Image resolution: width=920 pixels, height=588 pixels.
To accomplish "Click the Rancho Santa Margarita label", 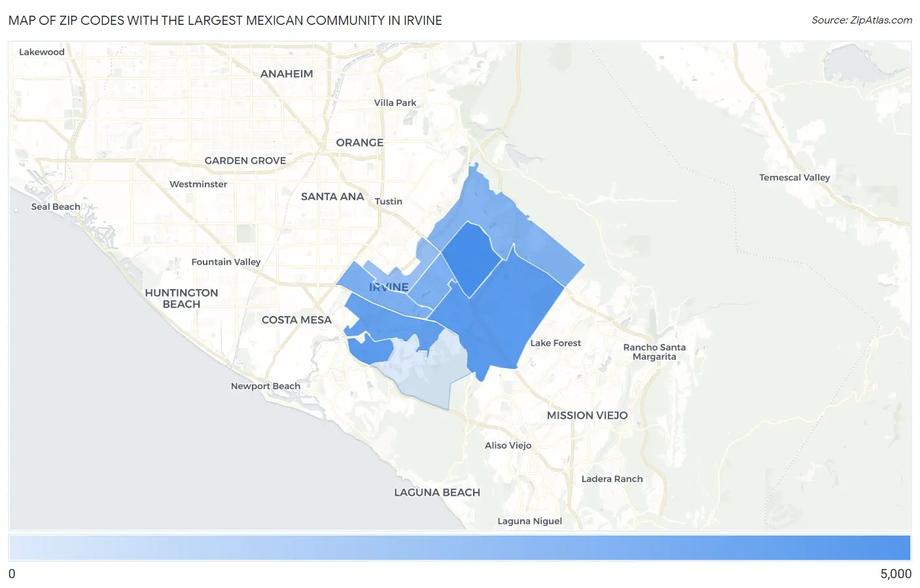I will 654,352.
